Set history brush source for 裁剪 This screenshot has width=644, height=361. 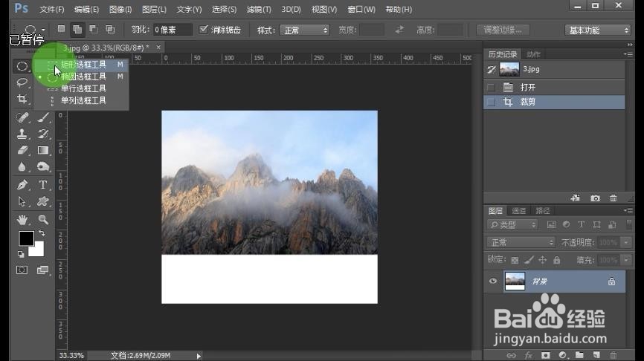[x=492, y=103]
